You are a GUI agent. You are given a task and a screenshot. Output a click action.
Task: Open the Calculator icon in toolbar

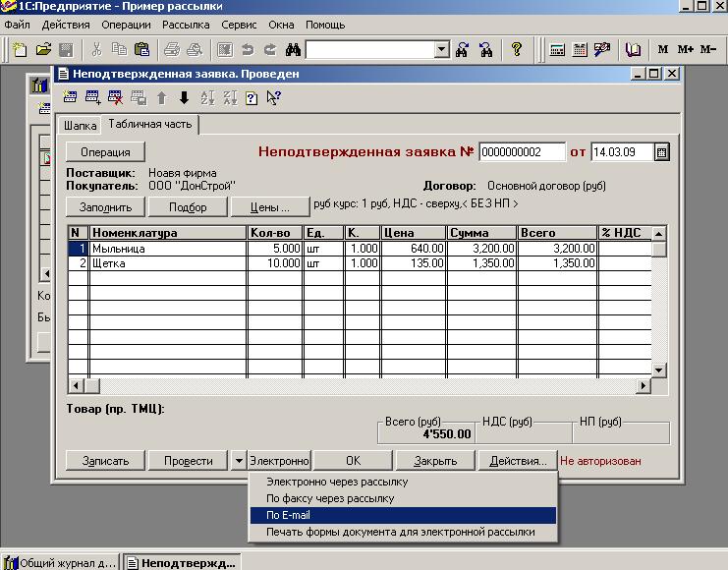point(557,49)
